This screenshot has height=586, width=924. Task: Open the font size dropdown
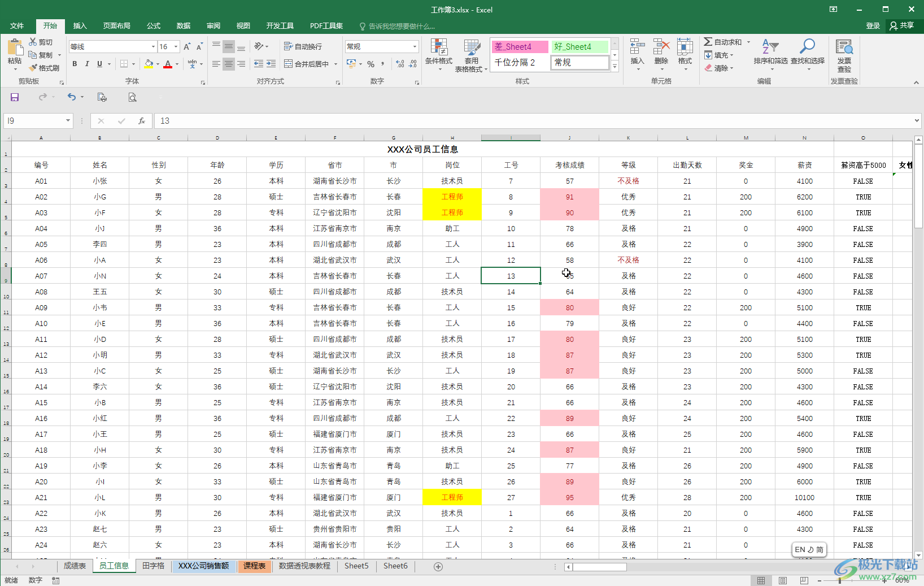click(x=176, y=46)
